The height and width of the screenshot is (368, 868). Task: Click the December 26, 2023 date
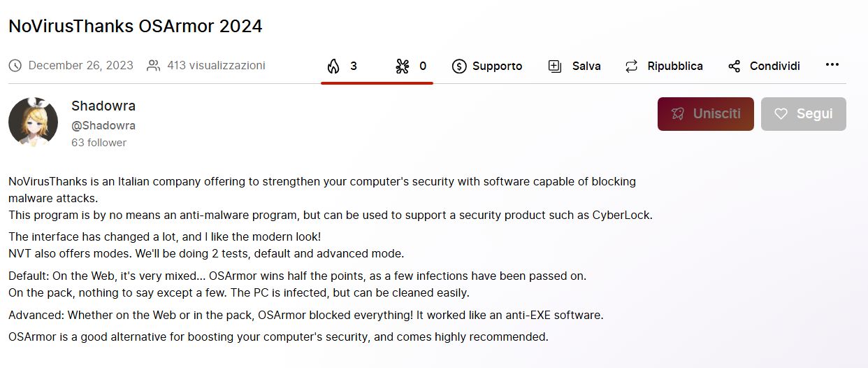(80, 66)
